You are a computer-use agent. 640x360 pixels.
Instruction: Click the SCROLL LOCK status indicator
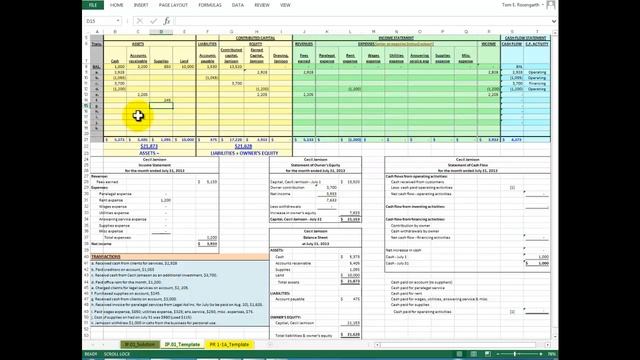pyautogui.click(x=116, y=354)
